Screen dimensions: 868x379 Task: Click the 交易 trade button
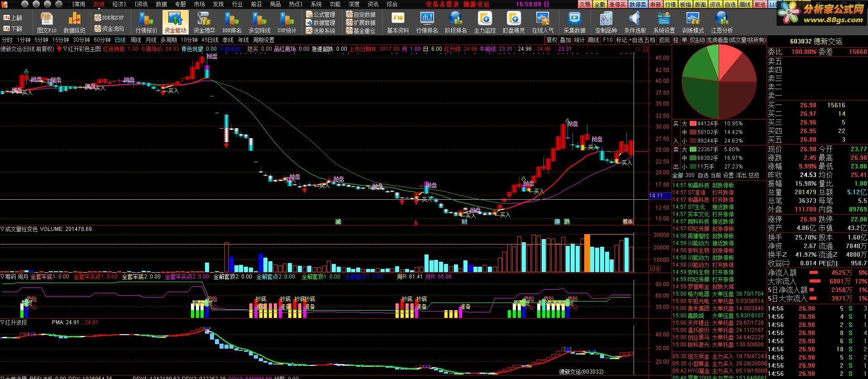(x=585, y=4)
